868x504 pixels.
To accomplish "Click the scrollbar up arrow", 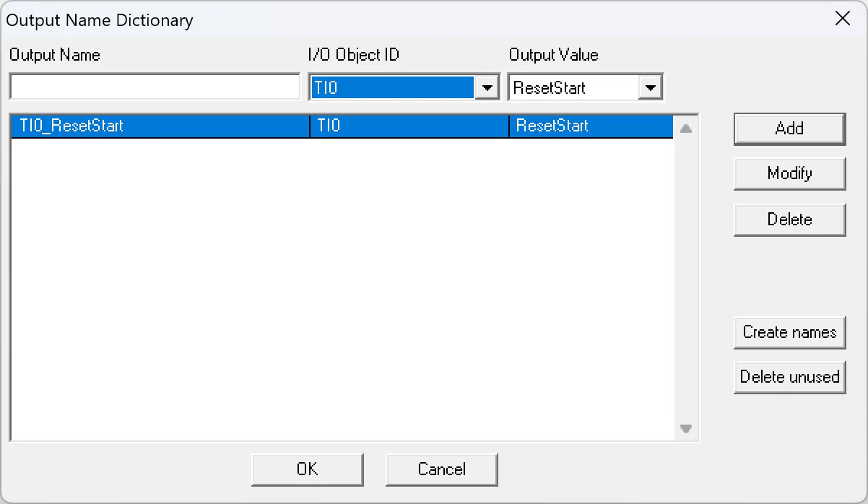I will point(685,126).
